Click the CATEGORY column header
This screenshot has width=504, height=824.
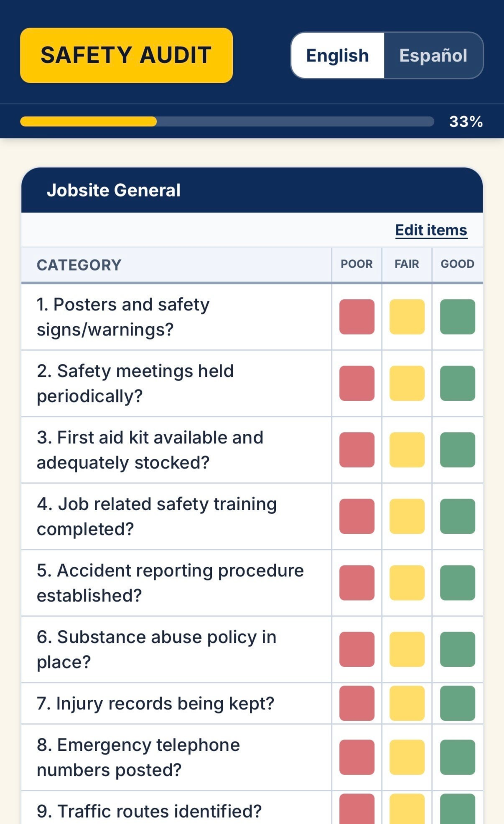click(x=79, y=265)
